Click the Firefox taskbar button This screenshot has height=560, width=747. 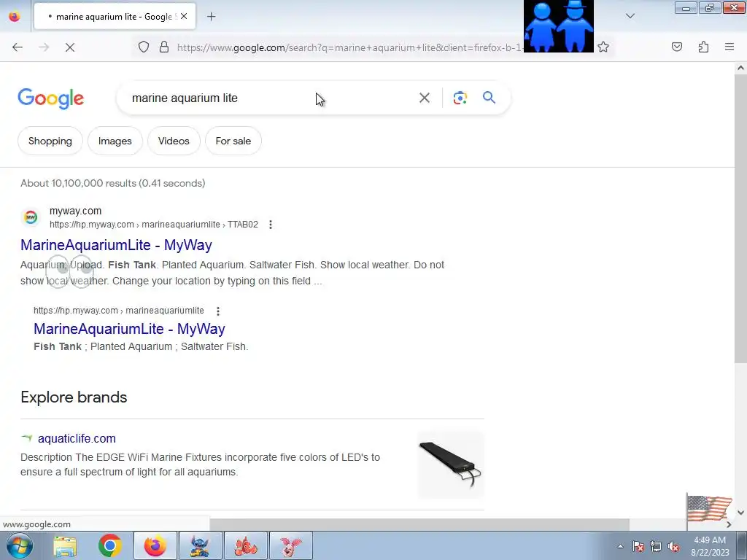coord(155,545)
